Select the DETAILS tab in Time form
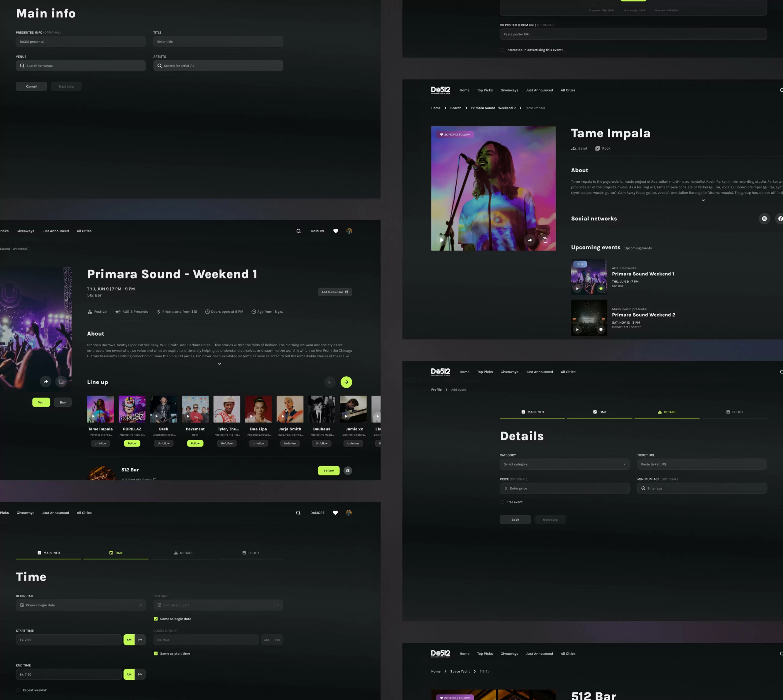 tap(183, 553)
